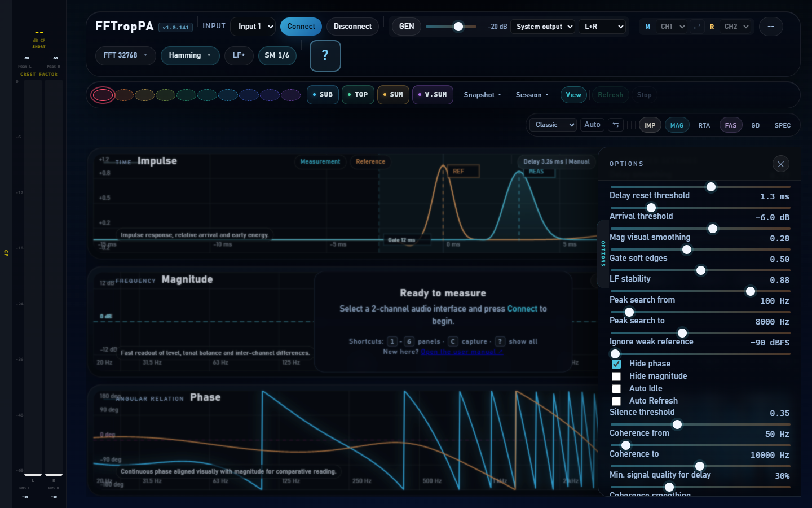812x508 pixels.
Task: Click the Disconnect button
Action: coord(352,27)
